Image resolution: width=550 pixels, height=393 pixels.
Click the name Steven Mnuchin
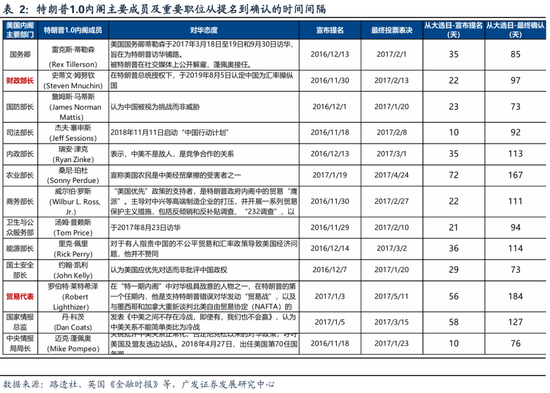[x=73, y=86]
